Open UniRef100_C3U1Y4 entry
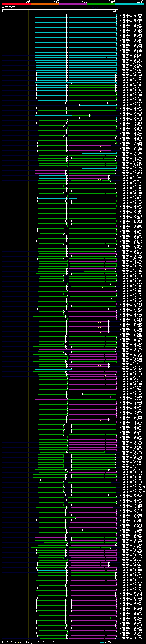146x644 pixels. [131, 145]
